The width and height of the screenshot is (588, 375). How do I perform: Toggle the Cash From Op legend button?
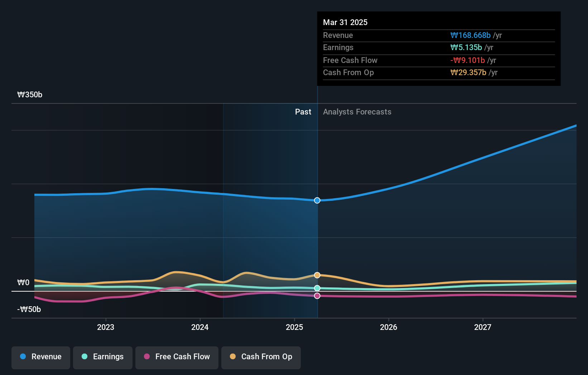click(x=261, y=357)
